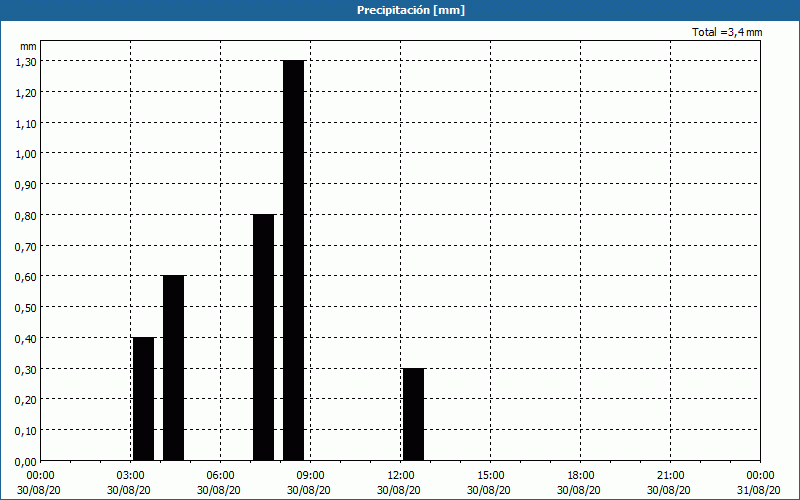Click the 0,40 y-axis label
Viewport: 800px width, 500px height.
click(x=26, y=338)
